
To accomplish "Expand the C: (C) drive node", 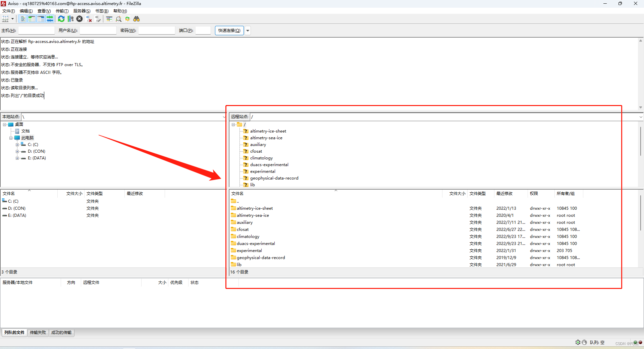I will click(17, 145).
